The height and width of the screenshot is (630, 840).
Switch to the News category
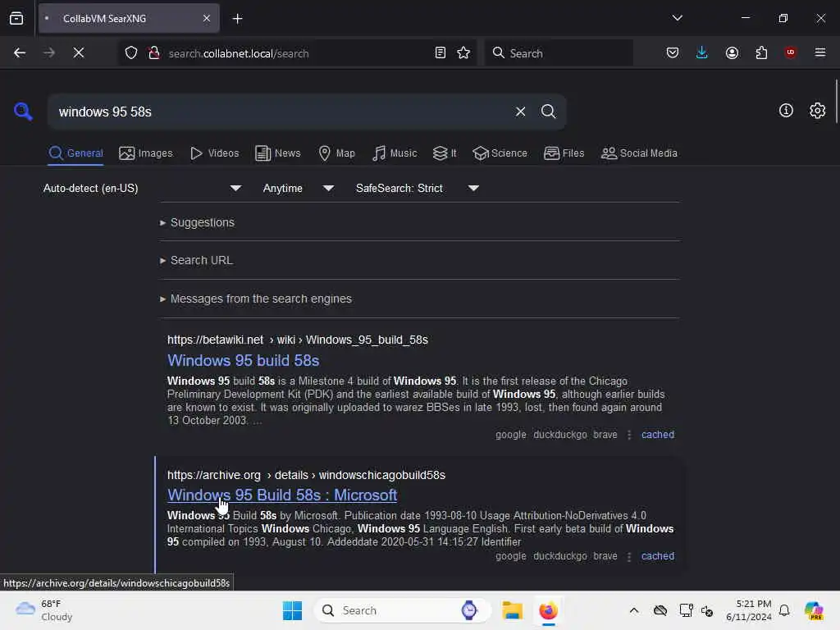tap(278, 153)
